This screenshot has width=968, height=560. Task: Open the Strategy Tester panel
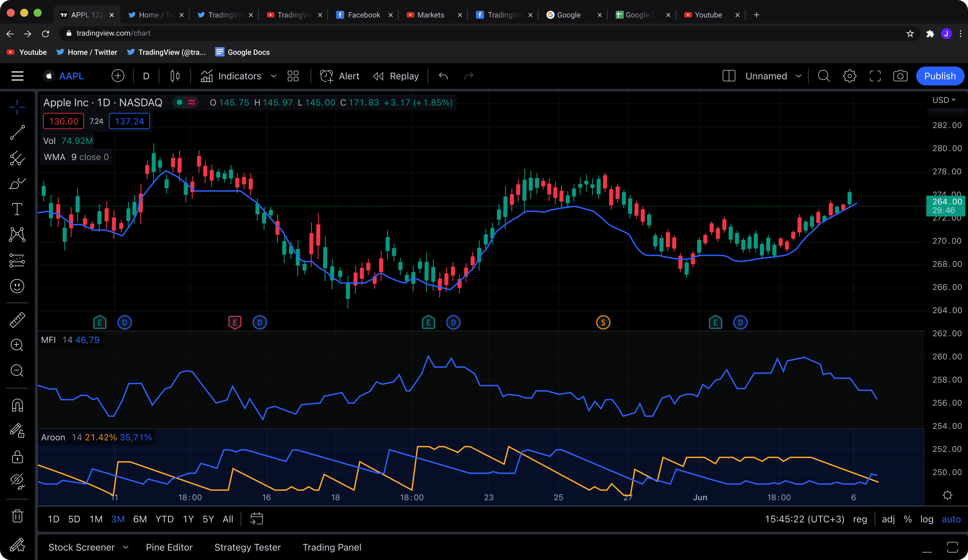(247, 547)
